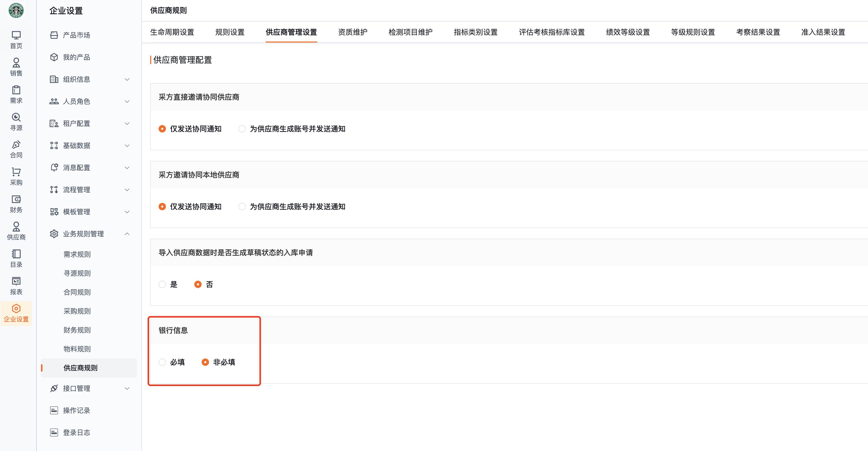This screenshot has width=868, height=451.
Task: Open the 首页 home icon
Action: (x=16, y=35)
